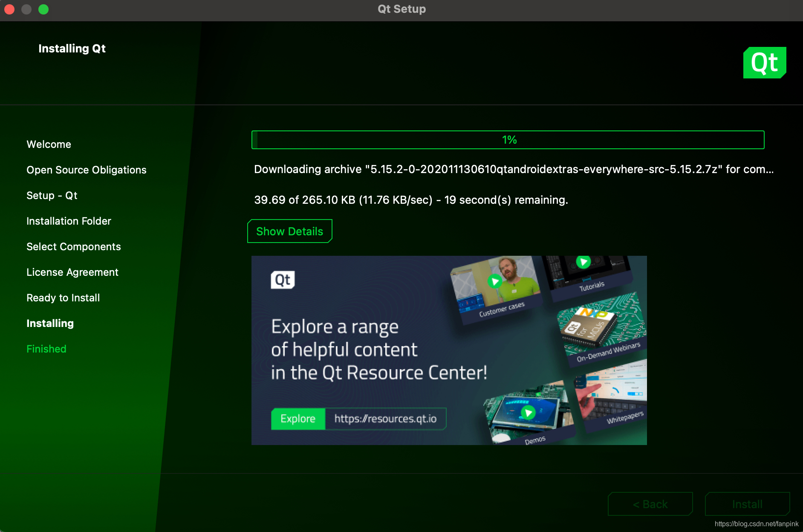803x532 pixels.
Task: Click the Qt Setup window title
Action: (x=401, y=9)
